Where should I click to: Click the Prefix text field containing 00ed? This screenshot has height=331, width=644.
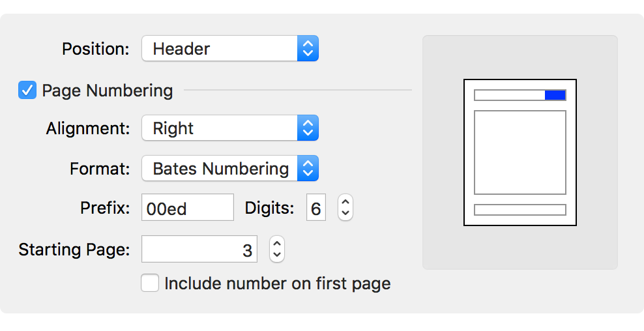click(188, 209)
